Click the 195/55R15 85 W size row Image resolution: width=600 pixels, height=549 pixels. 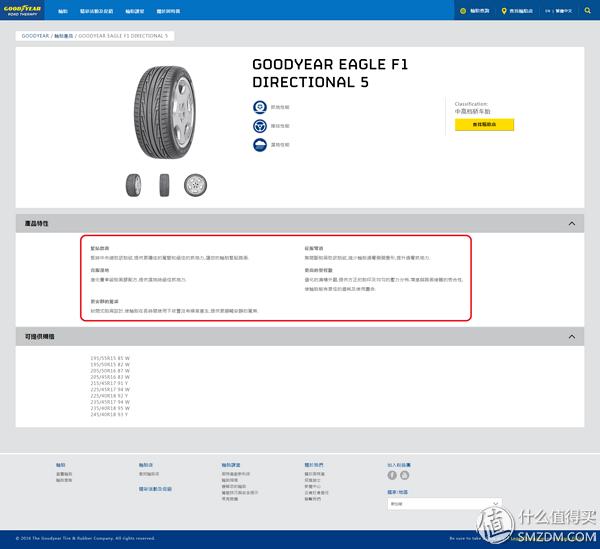point(110,358)
